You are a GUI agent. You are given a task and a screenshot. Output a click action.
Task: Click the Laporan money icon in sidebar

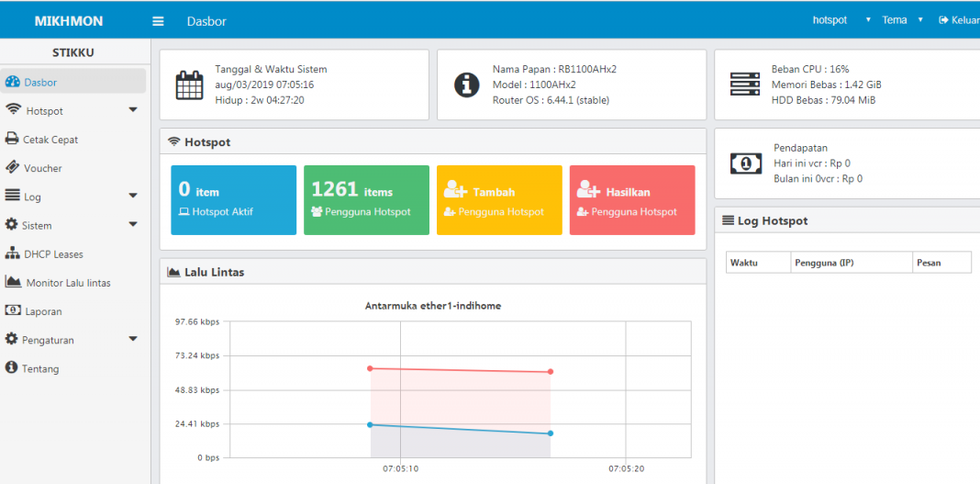pos(12,311)
